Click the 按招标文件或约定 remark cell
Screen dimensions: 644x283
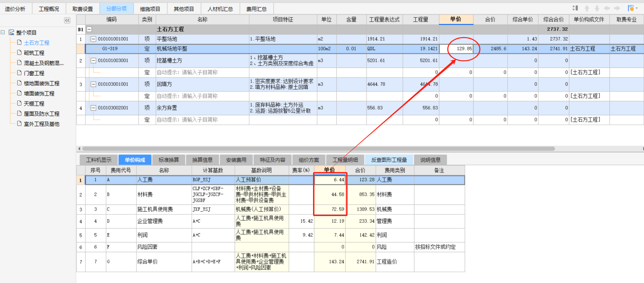(439, 247)
